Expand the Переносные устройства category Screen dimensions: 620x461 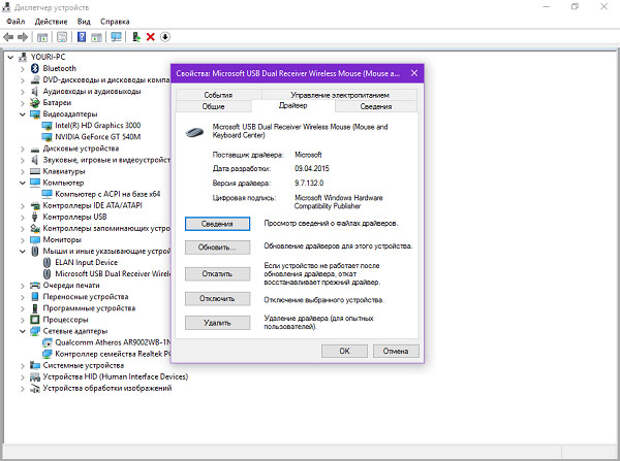pyautogui.click(x=23, y=297)
